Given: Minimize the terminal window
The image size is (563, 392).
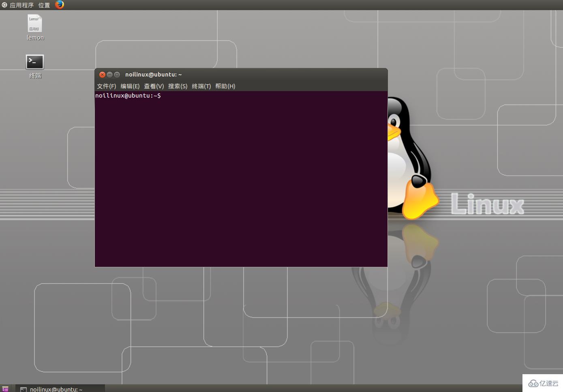Looking at the screenshot, I should [110, 75].
